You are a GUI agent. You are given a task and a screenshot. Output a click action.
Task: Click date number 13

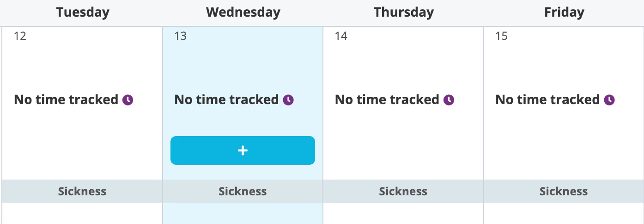pyautogui.click(x=180, y=36)
